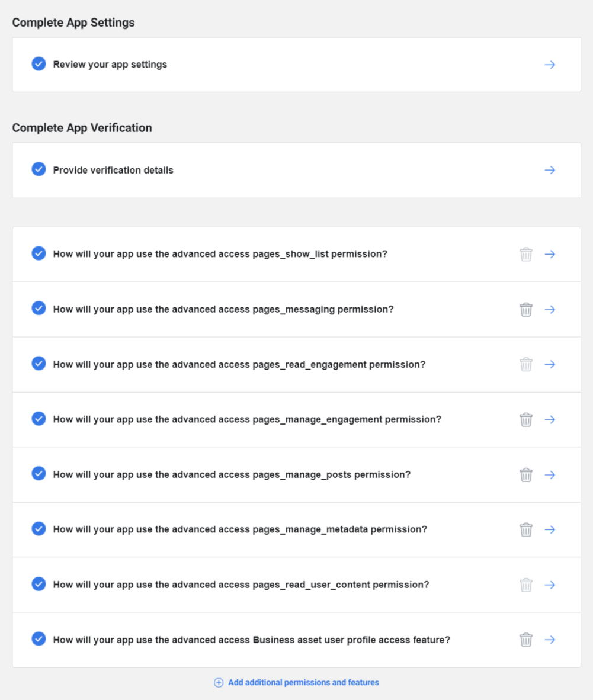Click the checkmark for pages_show_list permission
The image size is (593, 700).
pyautogui.click(x=39, y=253)
